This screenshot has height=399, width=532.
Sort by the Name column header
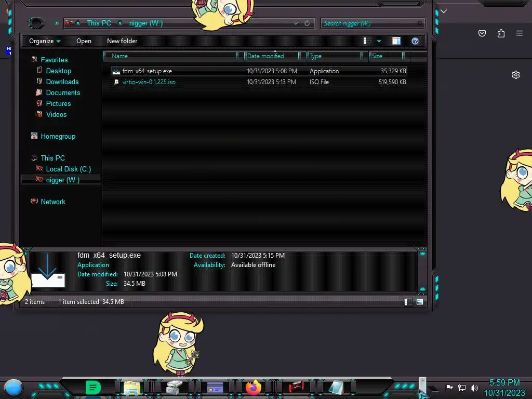(170, 56)
